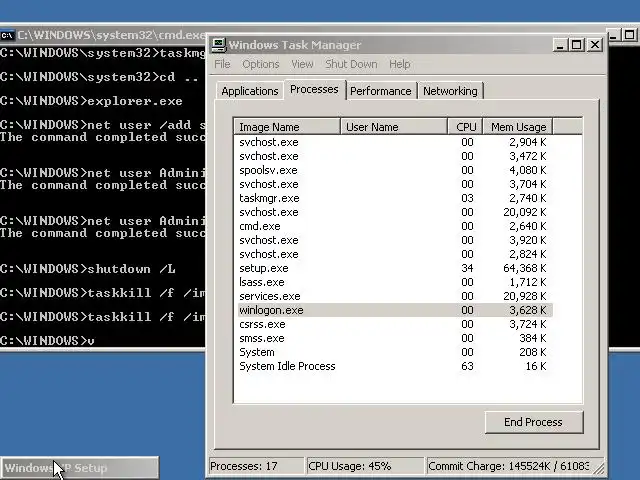Screen dimensions: 640x480
Task: Click the CPU Usage: 45% status entry
Action: point(364,466)
